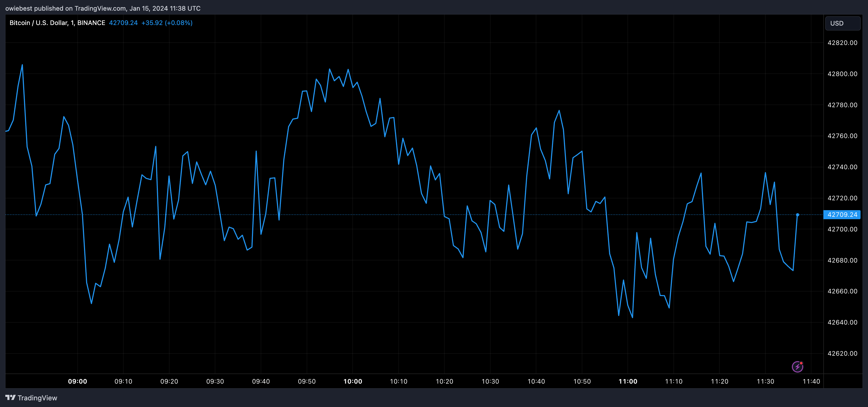Viewport: 868px width, 407px height.
Task: Click the current price label 42709.24 on axis
Action: (842, 214)
